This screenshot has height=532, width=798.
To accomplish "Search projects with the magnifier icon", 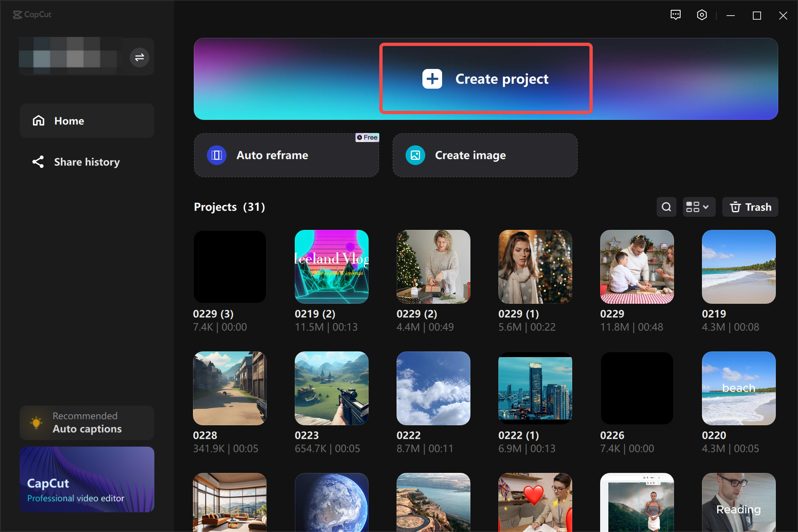I will (x=667, y=207).
